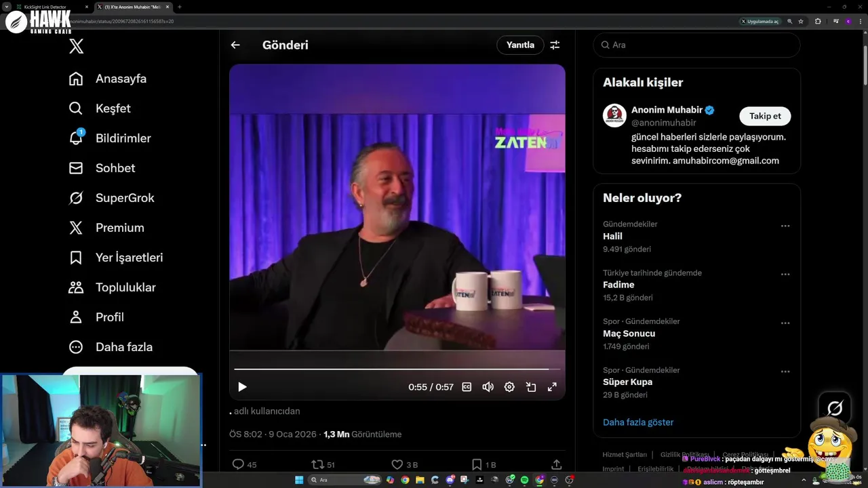Click video progress bar
Screen dimensions: 868x488
pyautogui.click(x=397, y=369)
